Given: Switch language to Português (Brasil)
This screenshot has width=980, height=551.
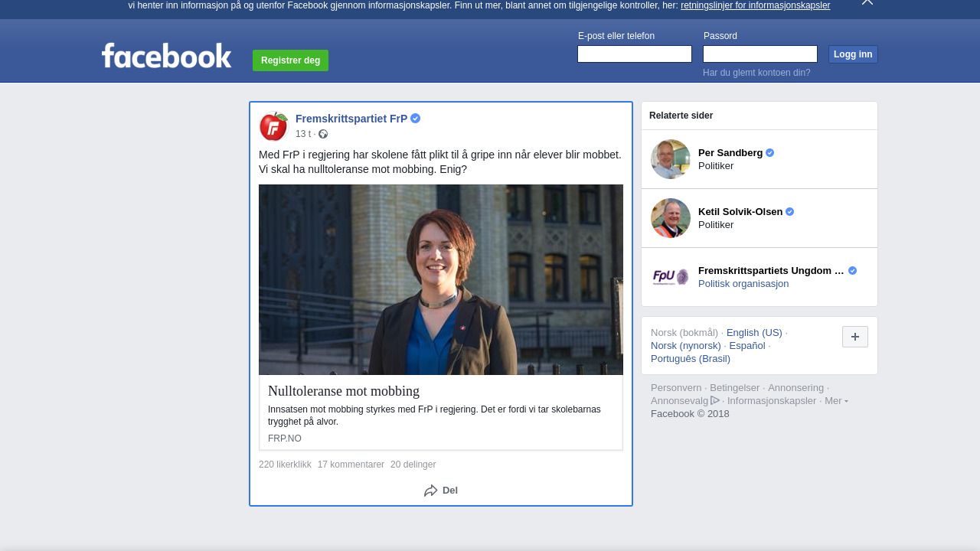Looking at the screenshot, I should coord(691,359).
